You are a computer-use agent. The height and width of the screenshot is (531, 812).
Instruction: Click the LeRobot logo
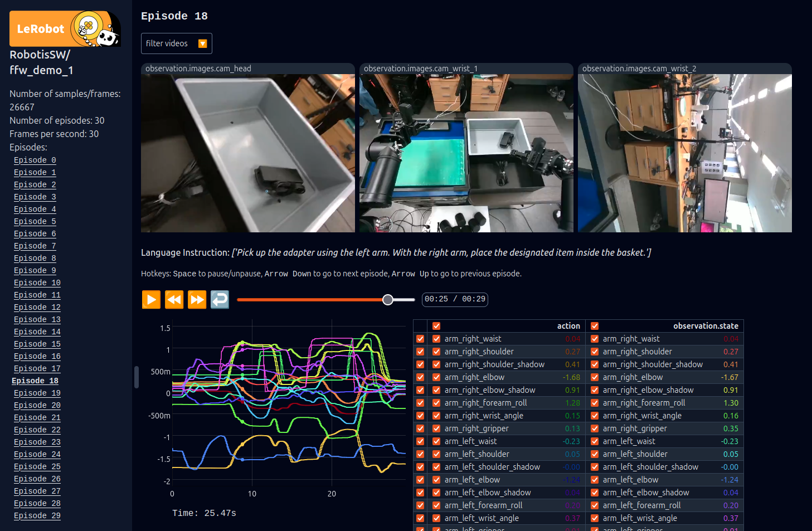click(x=65, y=28)
